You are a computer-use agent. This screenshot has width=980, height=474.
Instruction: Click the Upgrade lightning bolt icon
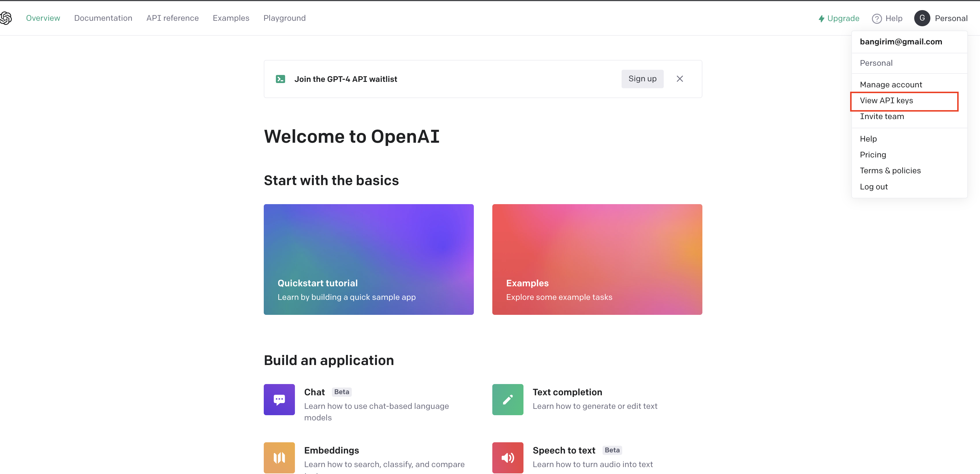(x=821, y=18)
